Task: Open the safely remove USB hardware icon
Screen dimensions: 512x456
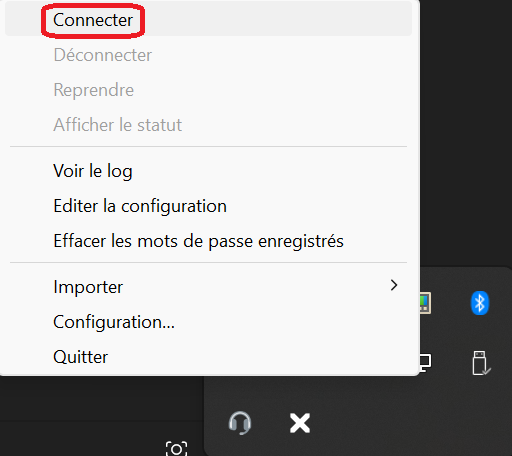Action: pyautogui.click(x=481, y=363)
